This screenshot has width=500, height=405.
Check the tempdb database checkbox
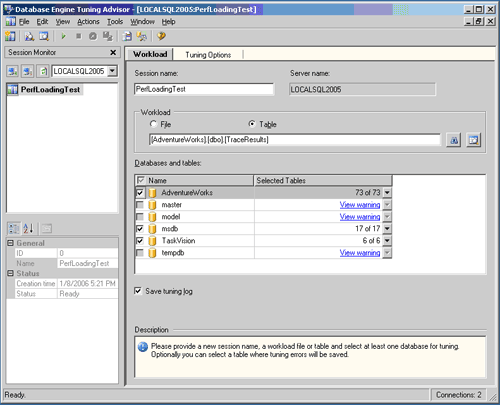[140, 253]
